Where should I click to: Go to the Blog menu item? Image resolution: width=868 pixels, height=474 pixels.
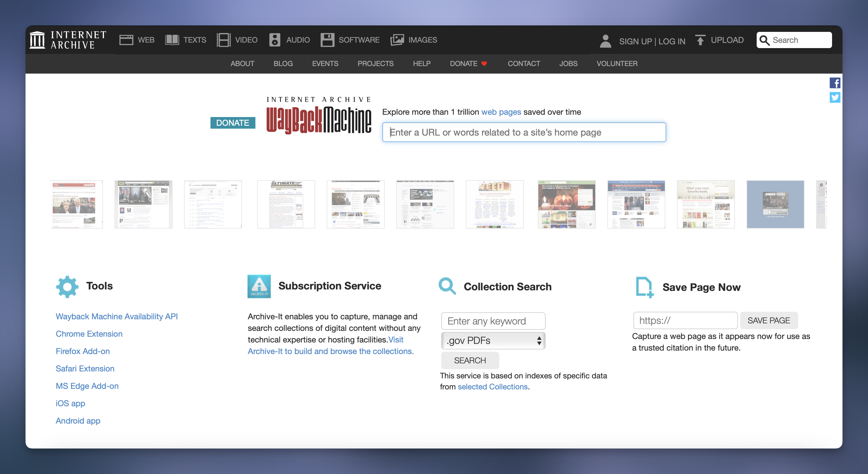[x=283, y=64]
